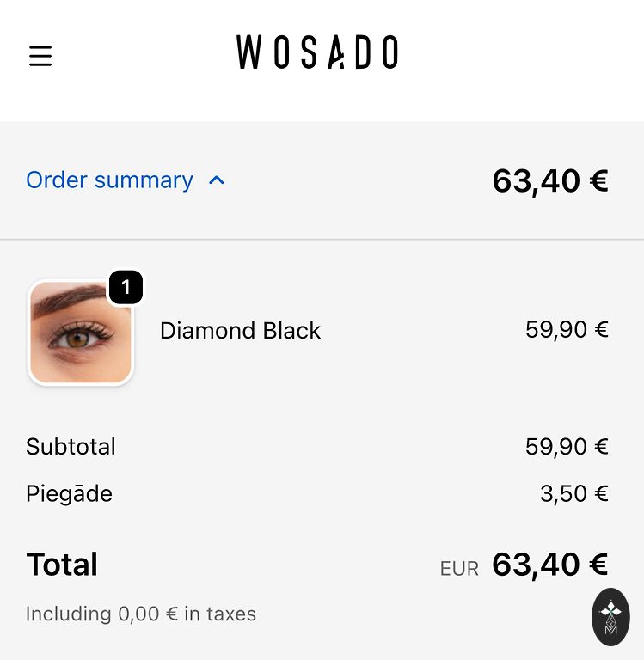Click the Diamond Black product thumbnail
This screenshot has width=644, height=660.
81,333
